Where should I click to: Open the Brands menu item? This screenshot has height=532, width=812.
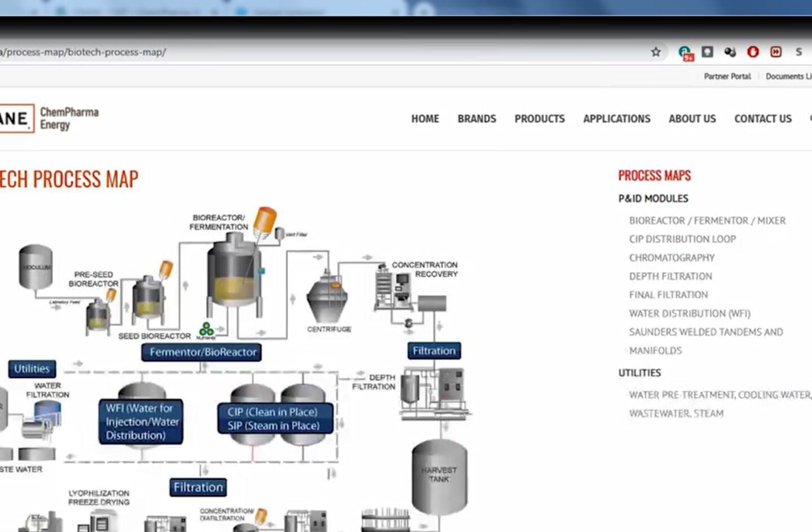point(476,119)
